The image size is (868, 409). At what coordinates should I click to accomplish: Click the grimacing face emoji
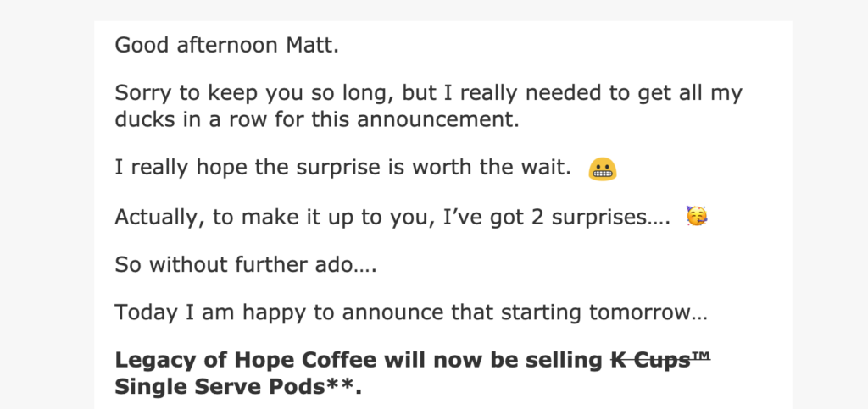[x=603, y=169]
